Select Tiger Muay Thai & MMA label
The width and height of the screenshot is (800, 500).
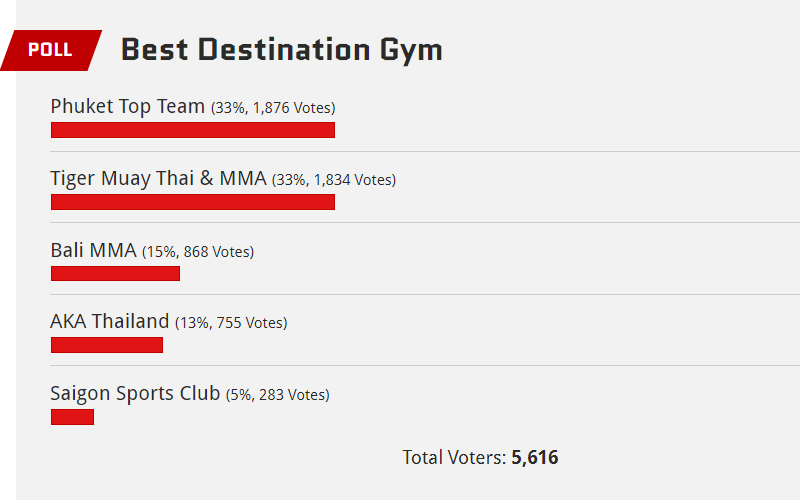[x=158, y=178]
